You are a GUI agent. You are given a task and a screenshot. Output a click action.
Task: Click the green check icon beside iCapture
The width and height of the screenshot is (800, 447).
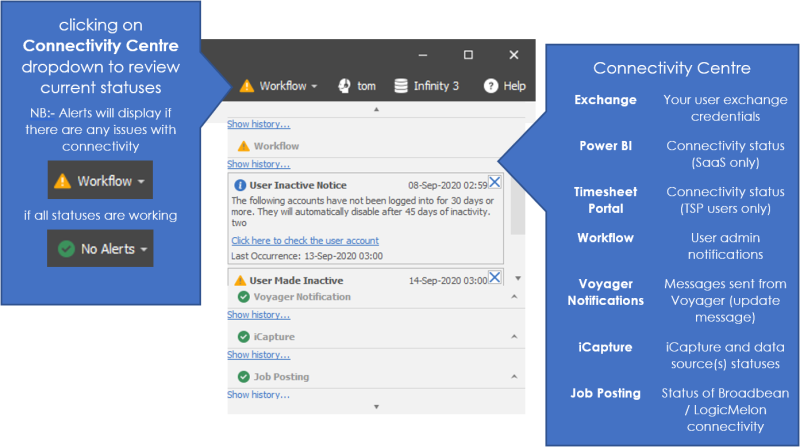tap(243, 337)
